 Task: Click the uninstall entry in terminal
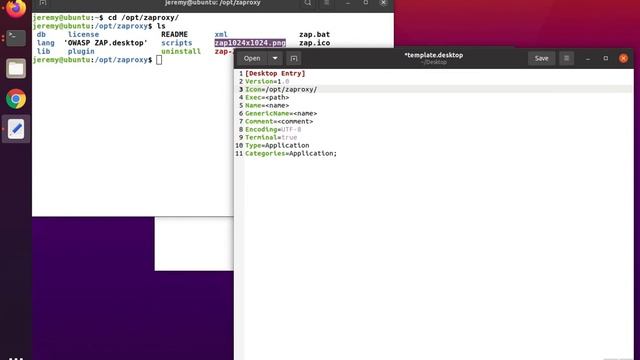tap(181, 51)
